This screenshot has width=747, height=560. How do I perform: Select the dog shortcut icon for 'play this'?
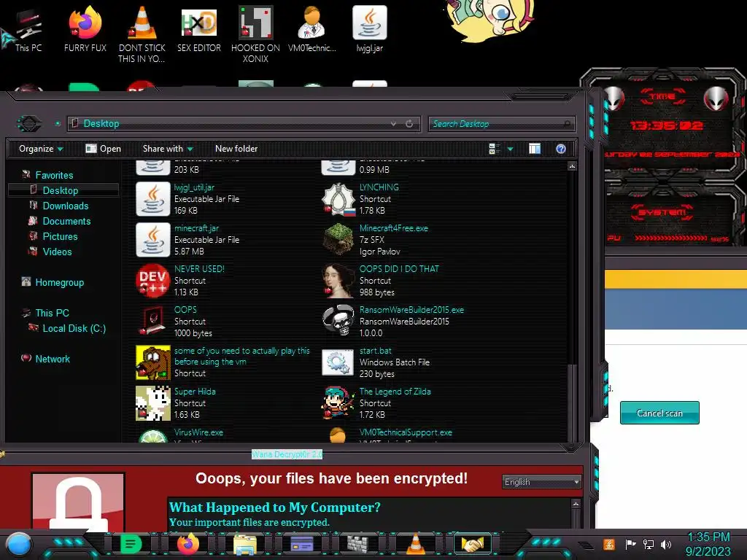coord(153,362)
